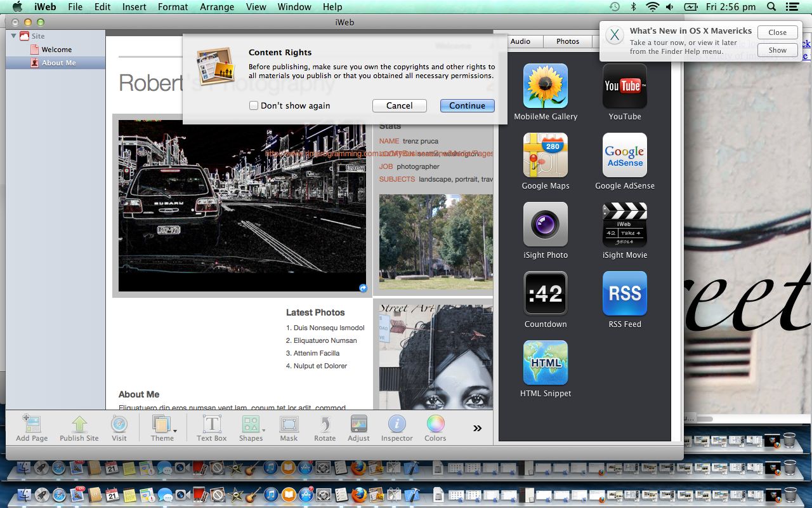Click the Rotate tool

tap(325, 424)
